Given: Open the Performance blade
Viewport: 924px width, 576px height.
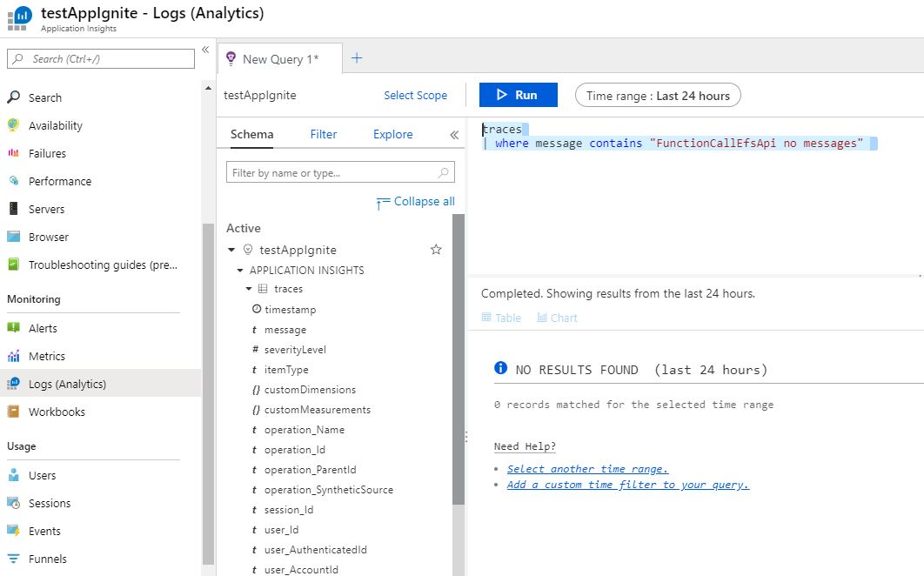Looking at the screenshot, I should pos(61,181).
